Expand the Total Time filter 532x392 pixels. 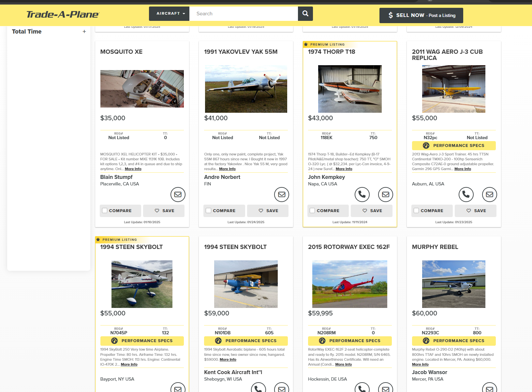[x=84, y=32]
